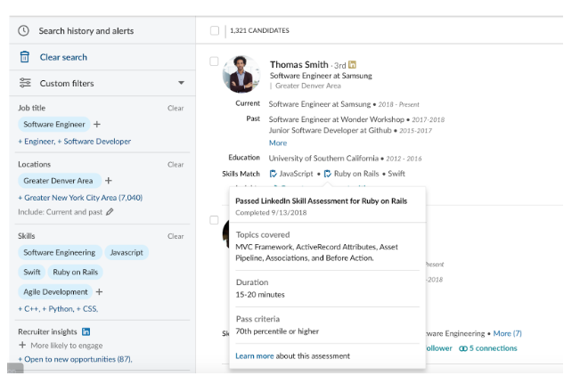Viewport: 588px width, 384px height.
Task: Add a location next to Greater Denver Area
Action: coord(109,181)
